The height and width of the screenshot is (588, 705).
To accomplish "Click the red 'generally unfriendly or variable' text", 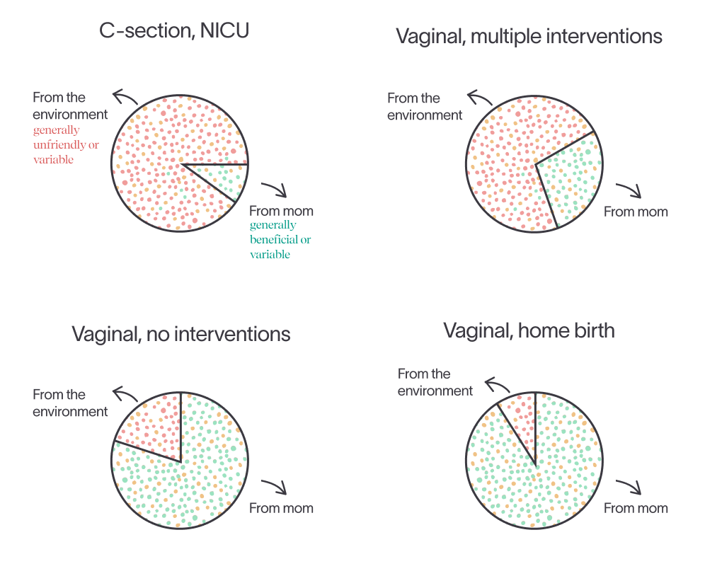I will click(x=66, y=145).
